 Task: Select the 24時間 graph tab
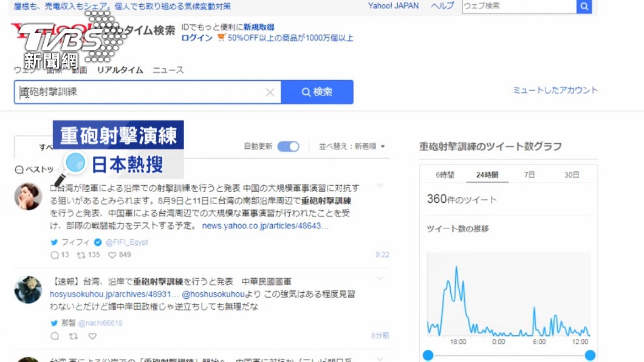(x=487, y=175)
